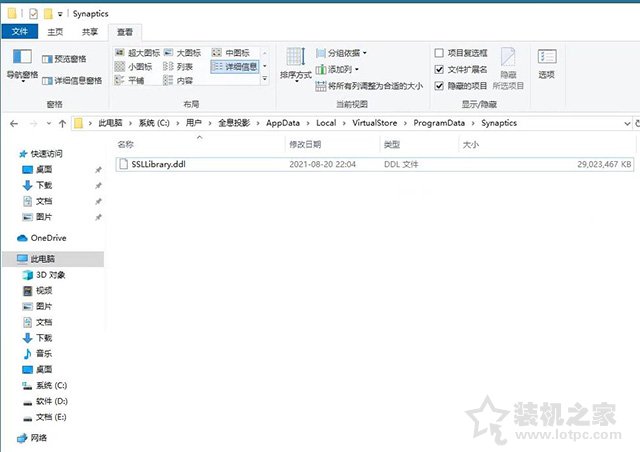Go up one folder level

click(62, 123)
